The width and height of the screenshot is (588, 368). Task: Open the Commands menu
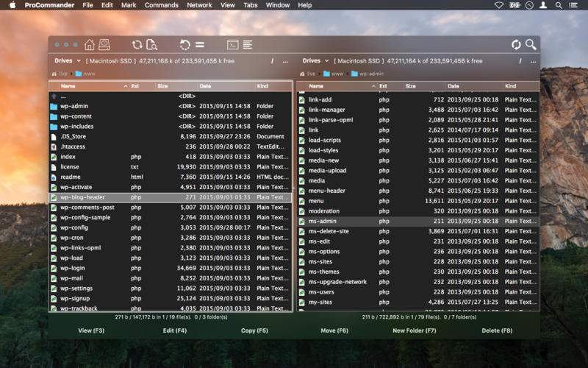[161, 5]
